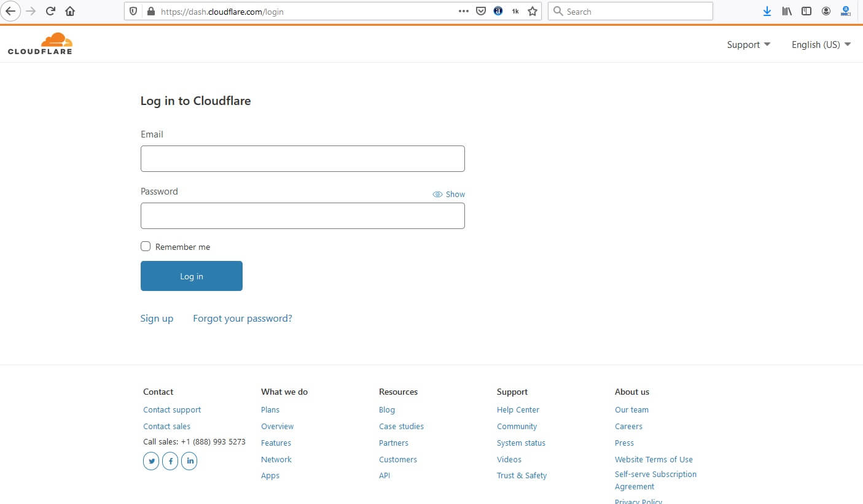Open the Firefox account icon
863x504 pixels.
[826, 11]
